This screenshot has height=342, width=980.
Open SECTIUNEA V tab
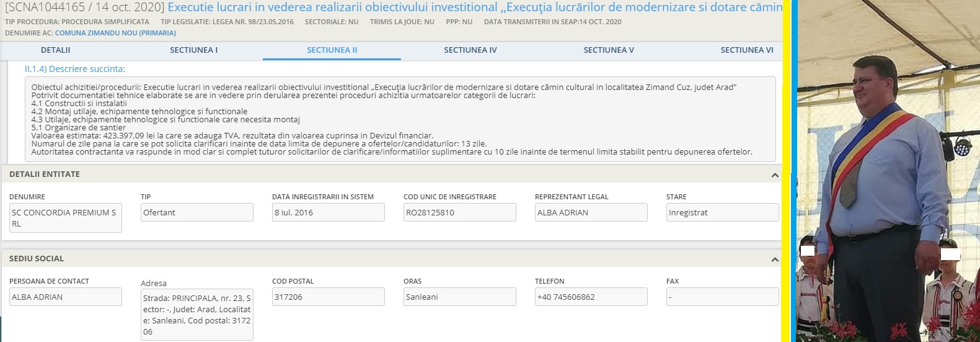[x=608, y=50]
